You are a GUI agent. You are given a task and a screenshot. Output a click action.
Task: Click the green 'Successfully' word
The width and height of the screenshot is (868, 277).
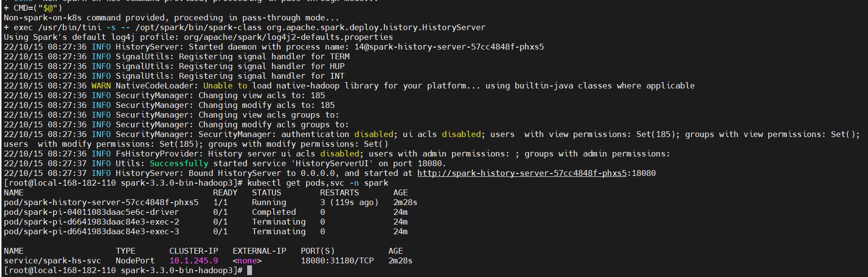pos(179,163)
